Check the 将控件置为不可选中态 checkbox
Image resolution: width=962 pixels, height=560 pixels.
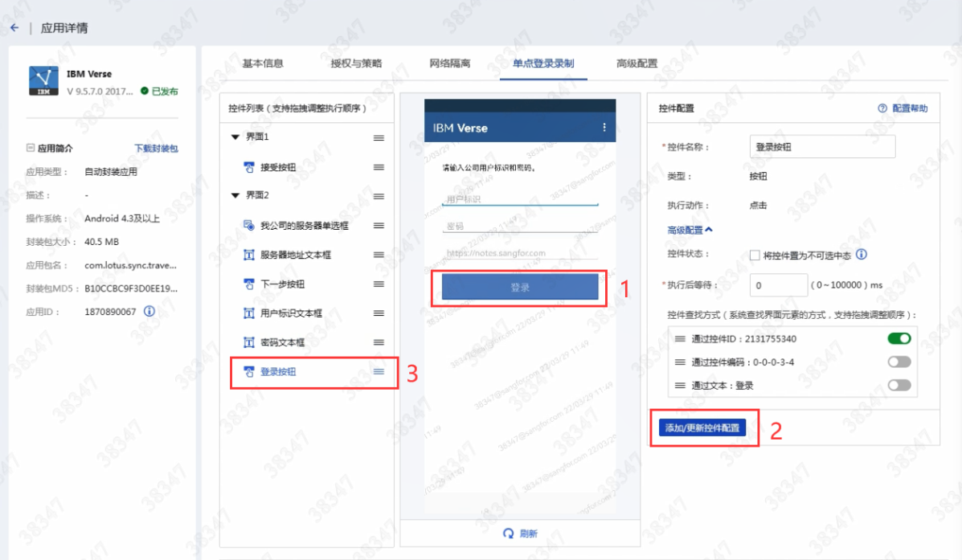click(x=754, y=255)
